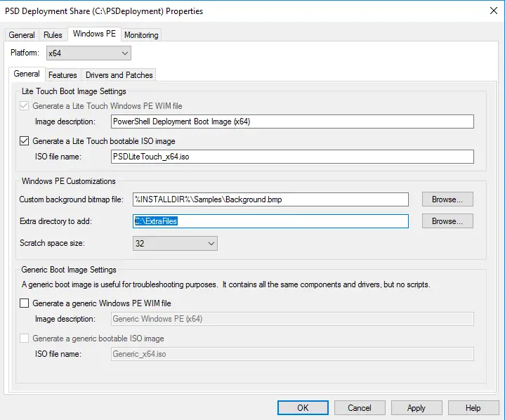The width and height of the screenshot is (505, 420).
Task: Switch to the outer General tab
Action: (x=22, y=35)
